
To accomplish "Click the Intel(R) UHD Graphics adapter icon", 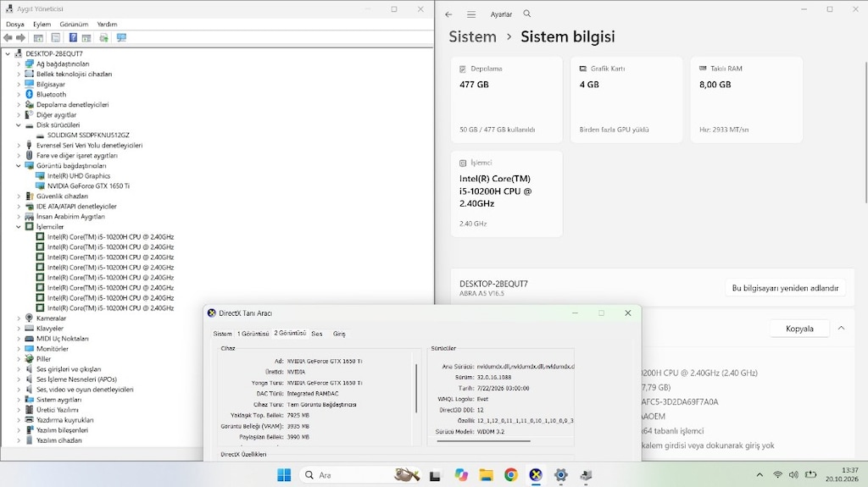I will tap(40, 176).
